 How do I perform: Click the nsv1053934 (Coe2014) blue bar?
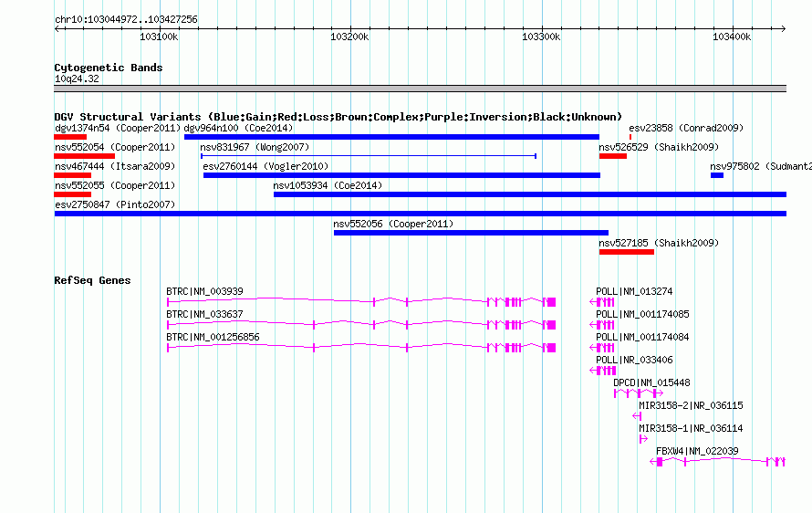coord(530,194)
